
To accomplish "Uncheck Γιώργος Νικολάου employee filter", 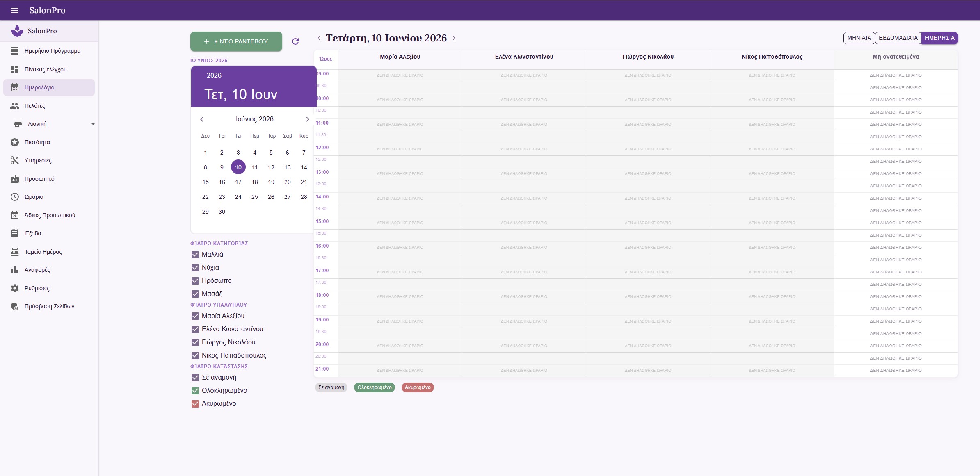I will point(195,342).
